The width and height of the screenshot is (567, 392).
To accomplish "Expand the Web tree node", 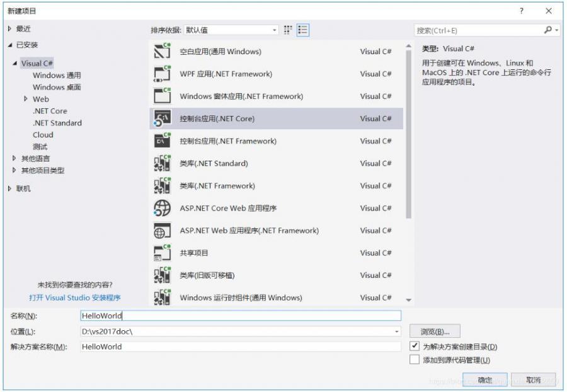I will (x=26, y=99).
